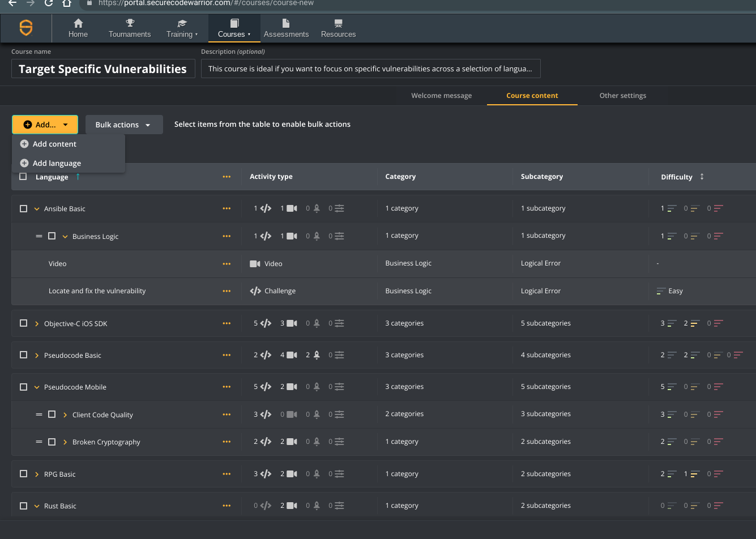756x539 pixels.
Task: Click the Secure Code Warrior shield logo
Action: [x=26, y=28]
